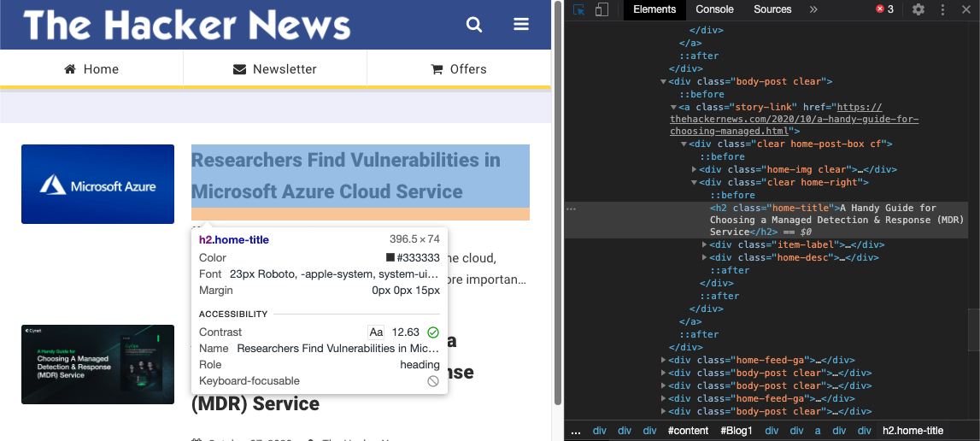The image size is (980, 441).
Task: Select the h2 home-title element row
Action: 766,220
